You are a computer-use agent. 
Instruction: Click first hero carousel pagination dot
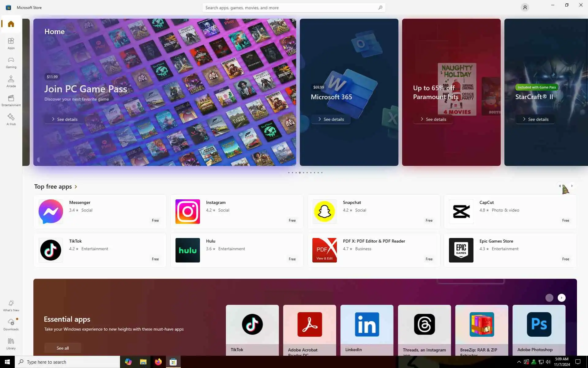pos(288,173)
